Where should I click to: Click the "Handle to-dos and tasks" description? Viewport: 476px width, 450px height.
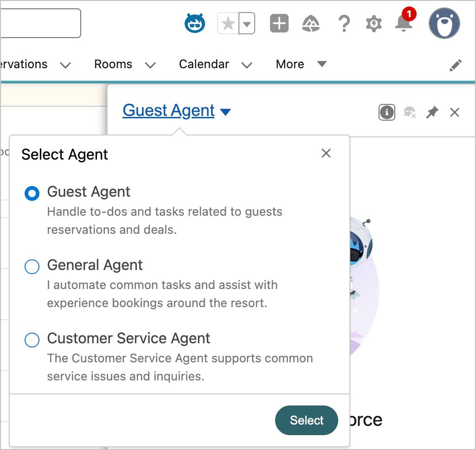point(165,220)
